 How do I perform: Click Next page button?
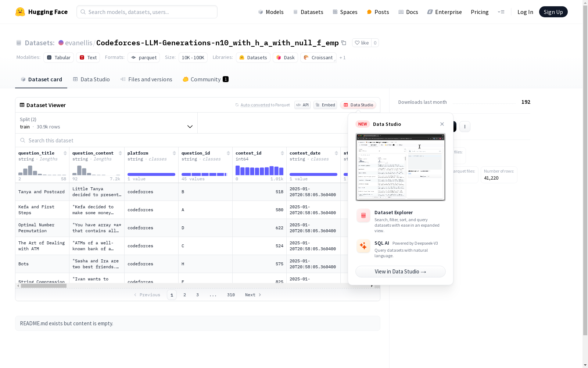253,295
